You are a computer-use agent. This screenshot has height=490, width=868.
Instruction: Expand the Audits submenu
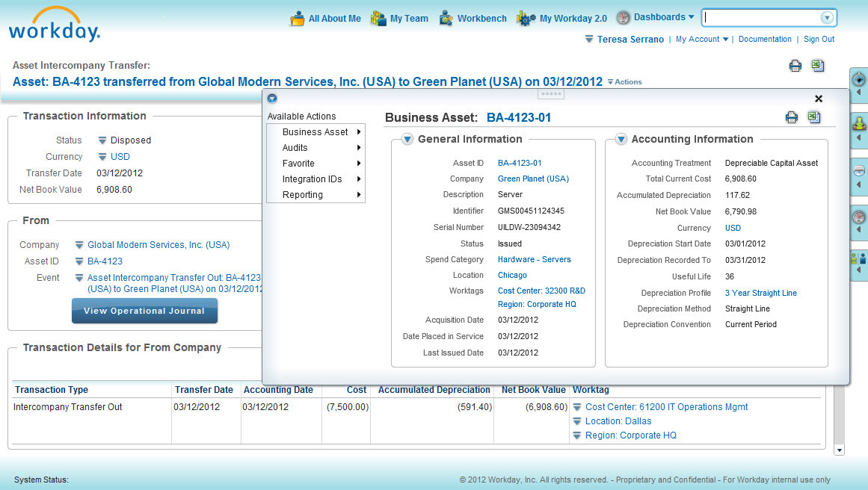point(316,148)
